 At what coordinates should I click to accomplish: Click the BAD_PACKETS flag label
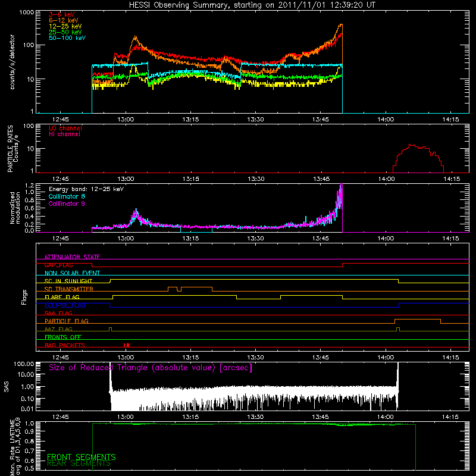point(65,345)
